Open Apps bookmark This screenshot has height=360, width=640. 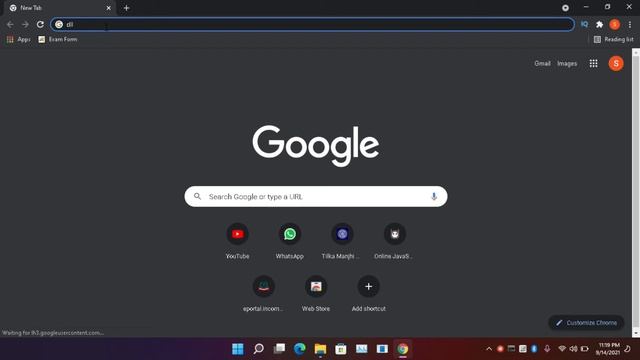pos(18,39)
